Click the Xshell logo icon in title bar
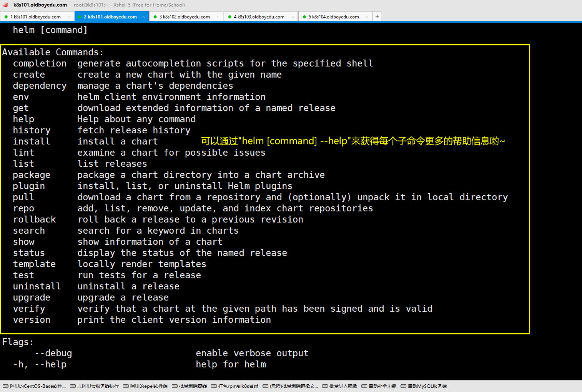Viewport: 582px width, 392px height. click(x=5, y=5)
